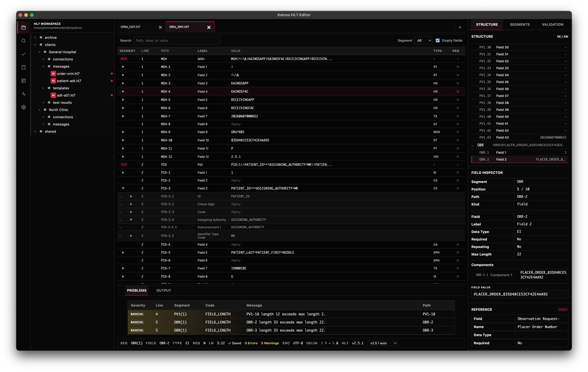Select the MSH-4 KAINOSFAC row

(x=291, y=91)
